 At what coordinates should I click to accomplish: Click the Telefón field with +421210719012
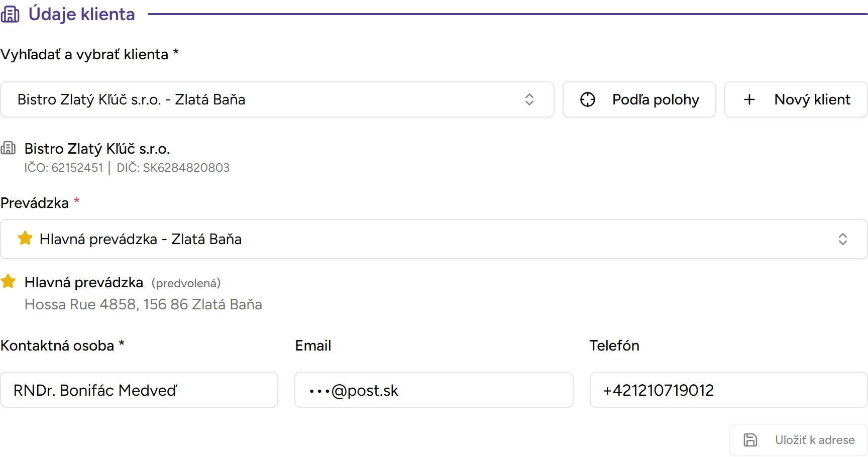click(x=728, y=390)
